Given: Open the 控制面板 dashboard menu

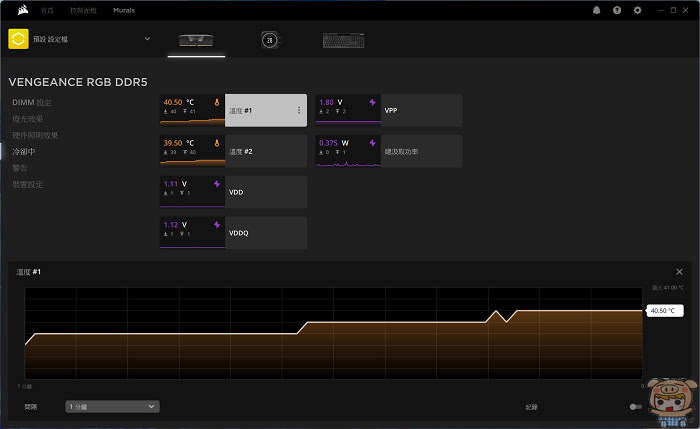Looking at the screenshot, I should coord(83,10).
